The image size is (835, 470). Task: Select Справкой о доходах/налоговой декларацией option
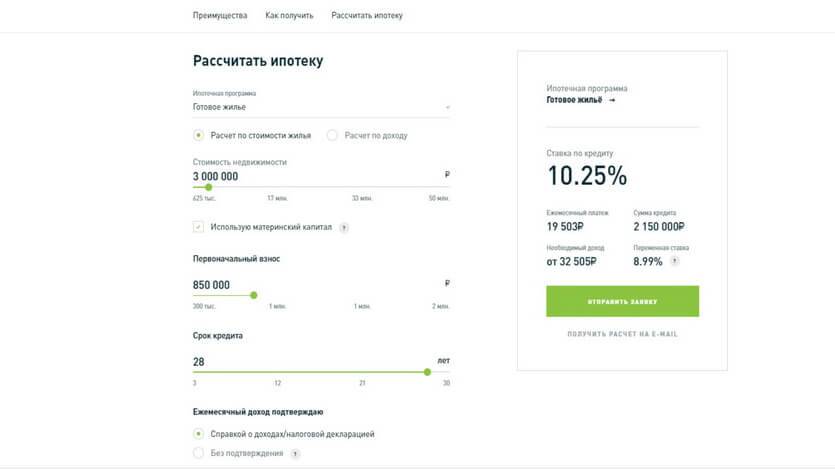198,434
